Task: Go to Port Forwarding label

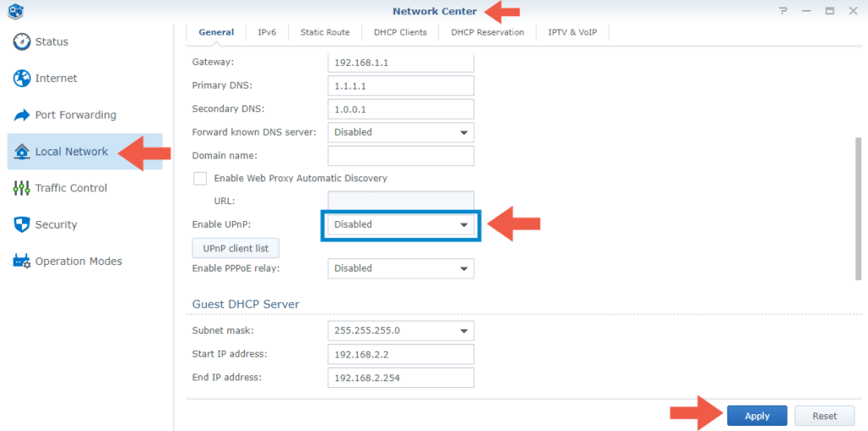Action: tap(75, 115)
